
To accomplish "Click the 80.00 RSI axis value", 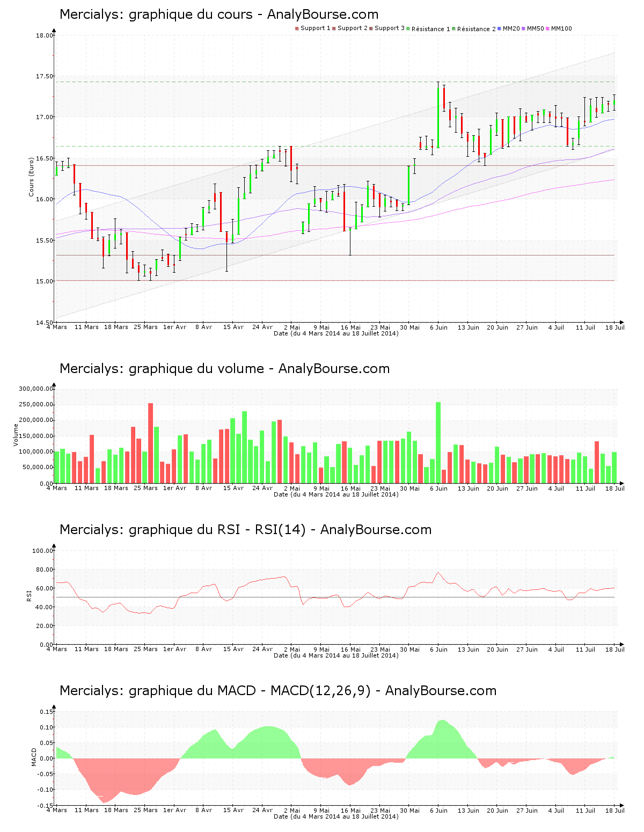I will click(45, 570).
